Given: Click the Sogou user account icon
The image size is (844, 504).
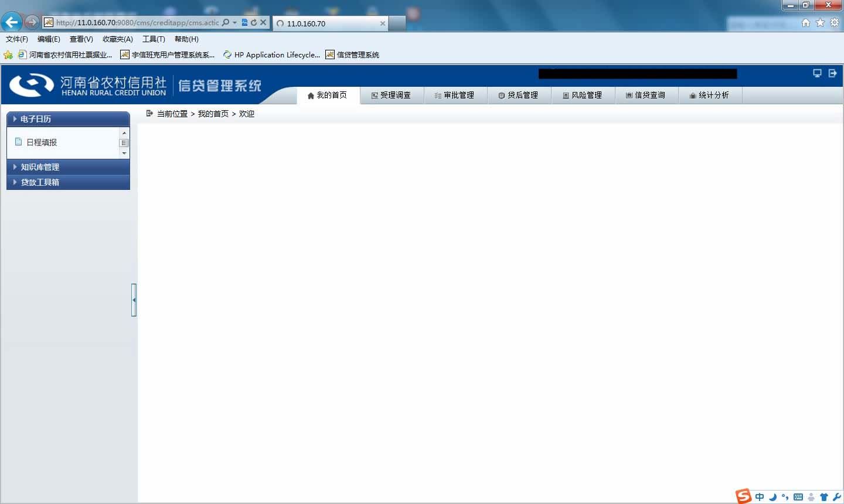Looking at the screenshot, I should [811, 497].
